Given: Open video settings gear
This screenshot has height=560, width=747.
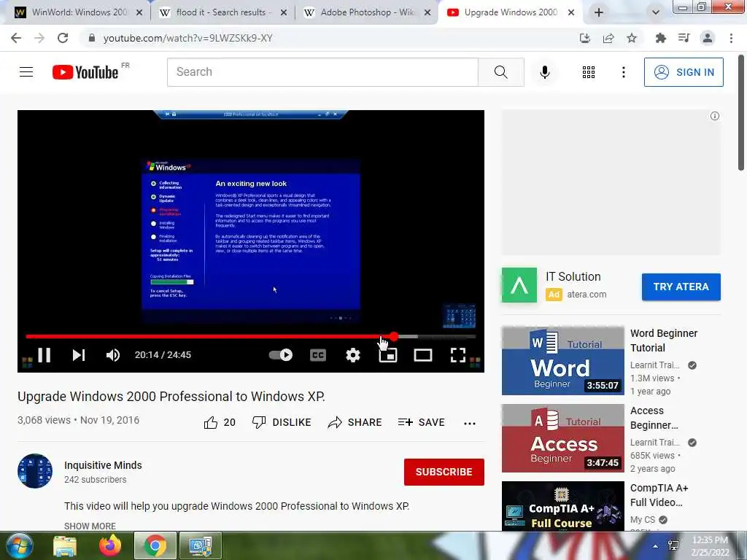Looking at the screenshot, I should pos(353,355).
